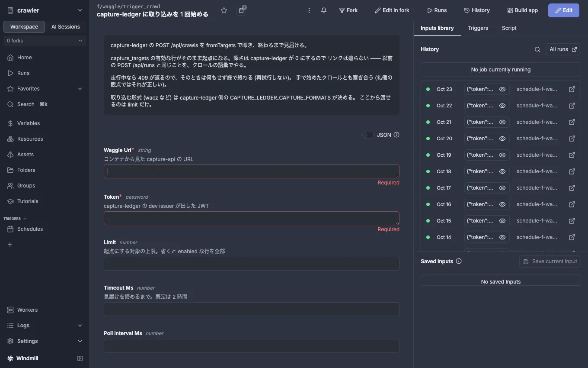Reveal Oct 14 run input with eye
588x368 pixels.
tap(502, 237)
